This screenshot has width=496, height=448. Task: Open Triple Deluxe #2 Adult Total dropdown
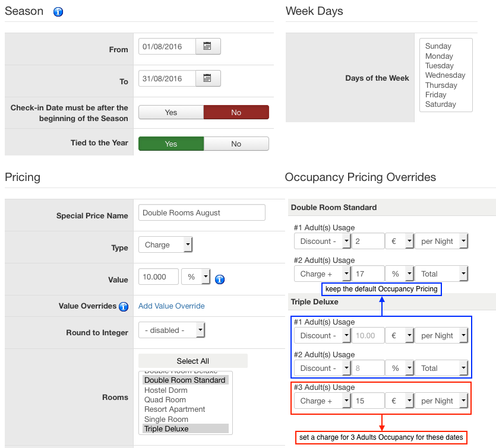coord(441,368)
